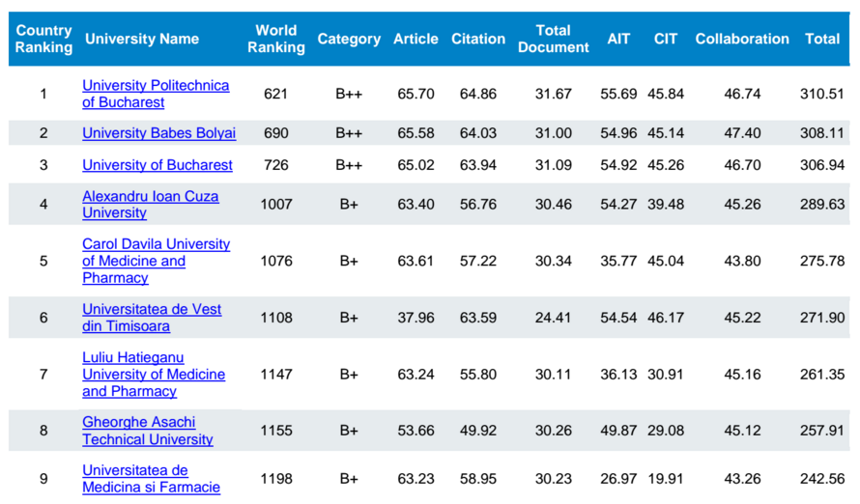Select citation score 49.92
The height and width of the screenshot is (504, 860).
pyautogui.click(x=478, y=431)
